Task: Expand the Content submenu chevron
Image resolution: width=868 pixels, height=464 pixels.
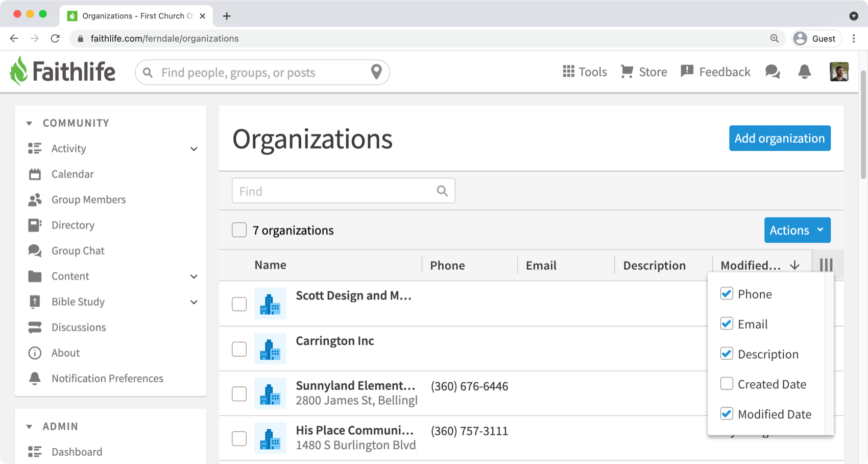Action: tap(194, 276)
